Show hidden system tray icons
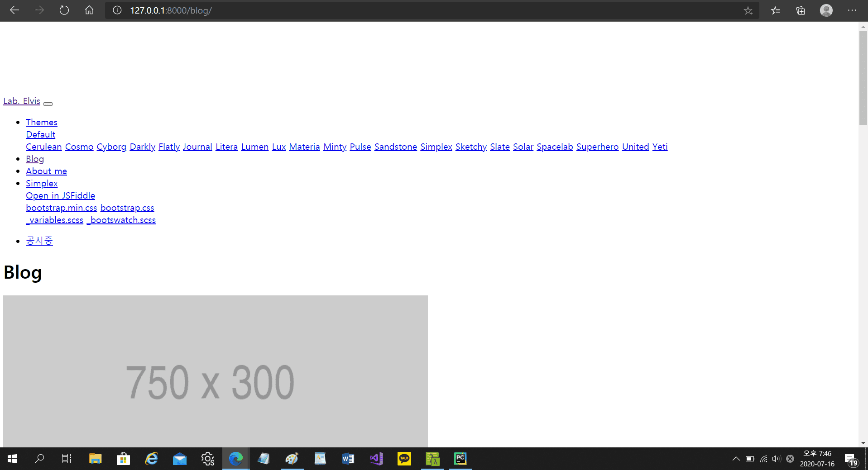The width and height of the screenshot is (868, 470). point(736,459)
